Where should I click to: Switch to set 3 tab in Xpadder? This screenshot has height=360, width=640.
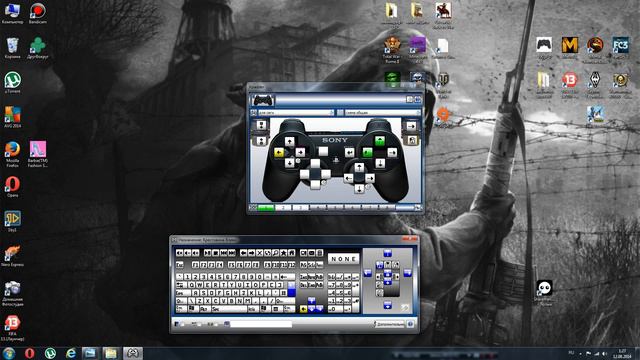point(300,207)
